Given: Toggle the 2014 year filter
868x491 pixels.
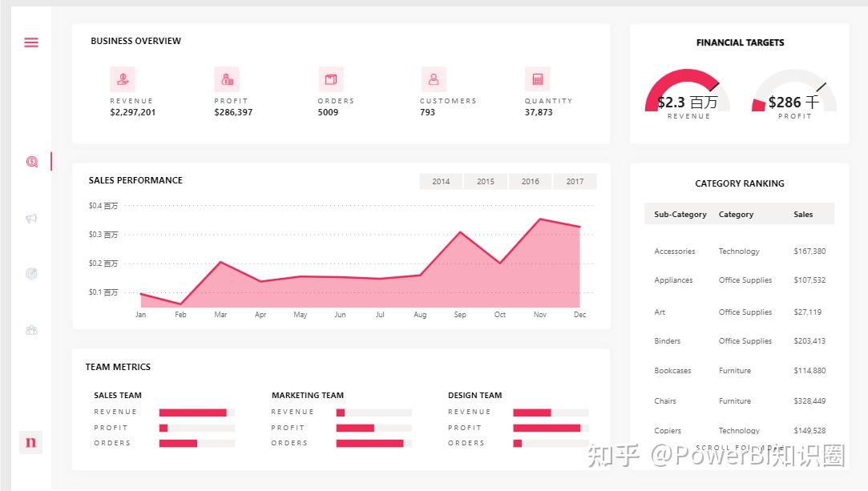Looking at the screenshot, I should tap(440, 181).
